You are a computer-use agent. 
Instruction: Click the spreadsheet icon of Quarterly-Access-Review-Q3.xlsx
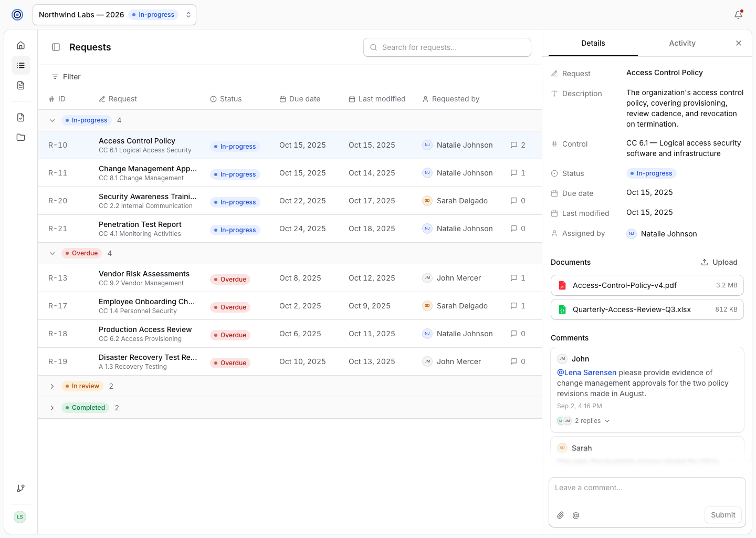point(562,309)
